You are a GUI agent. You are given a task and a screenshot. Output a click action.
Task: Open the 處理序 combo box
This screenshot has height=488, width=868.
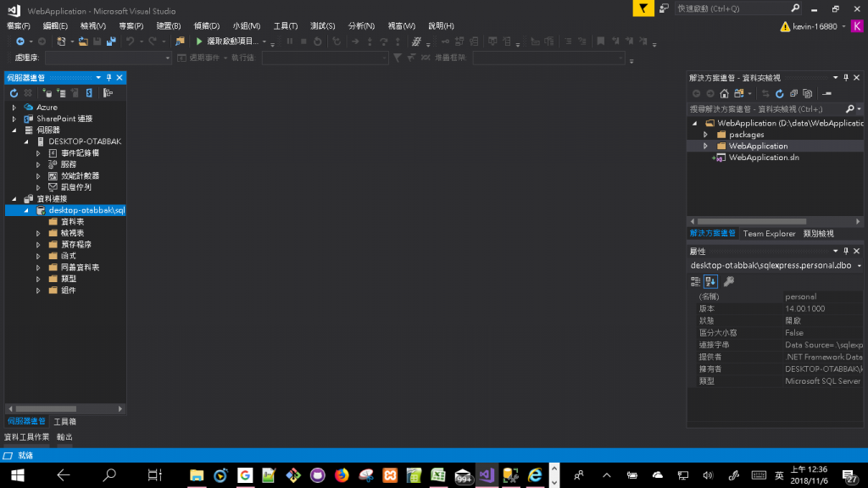(x=108, y=58)
